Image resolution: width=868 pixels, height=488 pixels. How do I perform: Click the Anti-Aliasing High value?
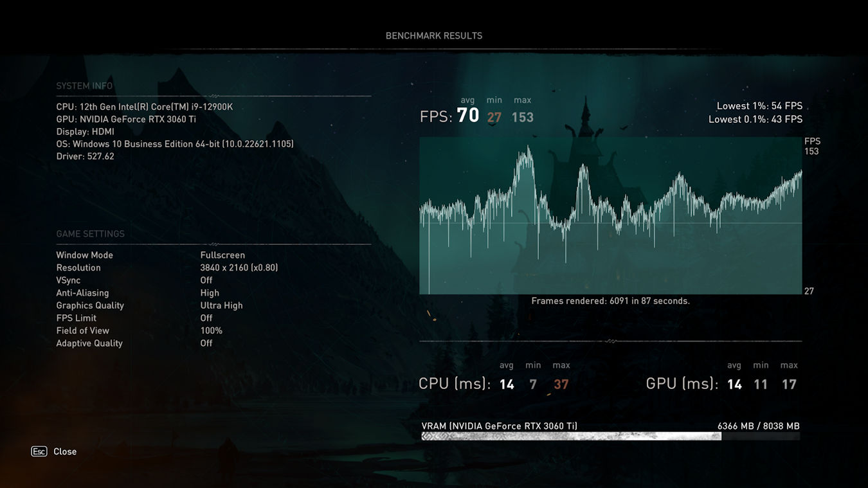pyautogui.click(x=210, y=293)
